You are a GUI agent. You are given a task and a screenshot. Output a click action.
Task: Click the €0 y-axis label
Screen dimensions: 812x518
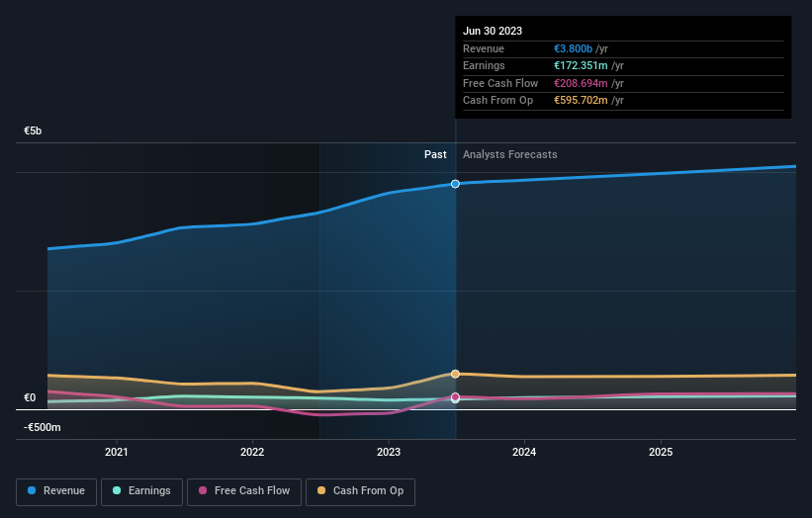30,398
